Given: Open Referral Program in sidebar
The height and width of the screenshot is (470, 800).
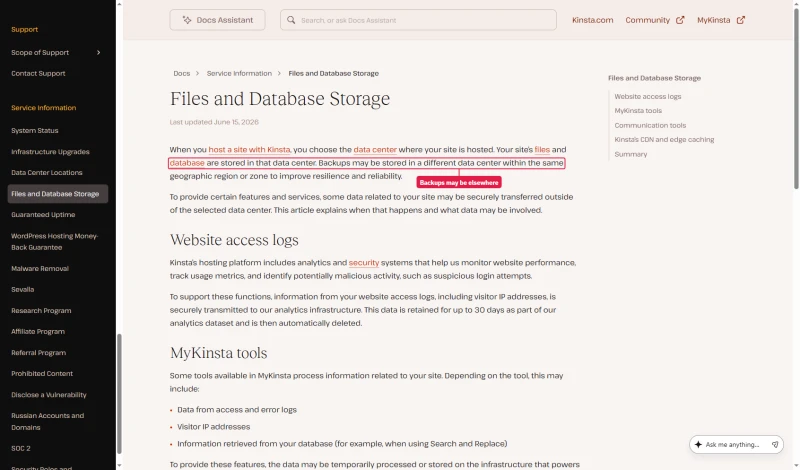Looking at the screenshot, I should (x=38, y=353).
